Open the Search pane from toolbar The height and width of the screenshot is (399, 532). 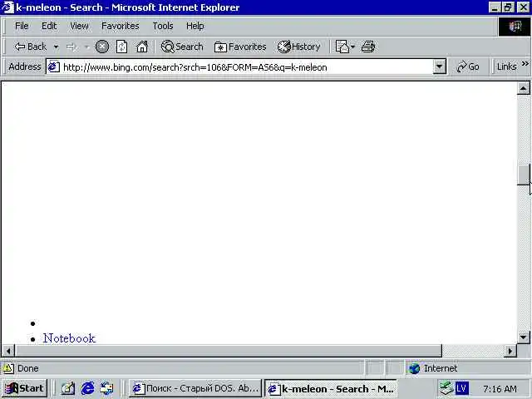[182, 47]
